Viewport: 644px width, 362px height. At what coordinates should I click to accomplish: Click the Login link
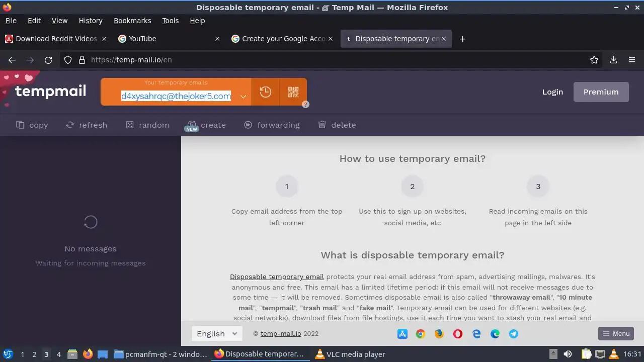tap(552, 92)
